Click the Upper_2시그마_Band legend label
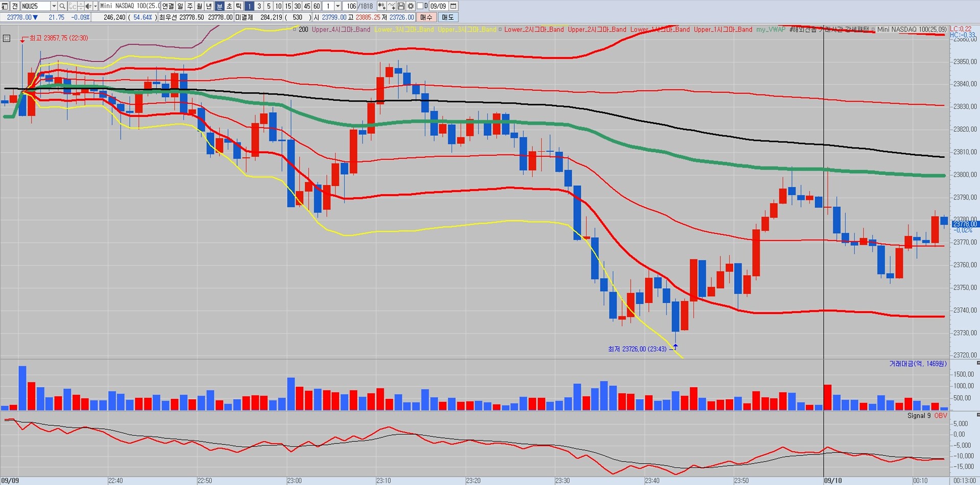 click(x=597, y=30)
